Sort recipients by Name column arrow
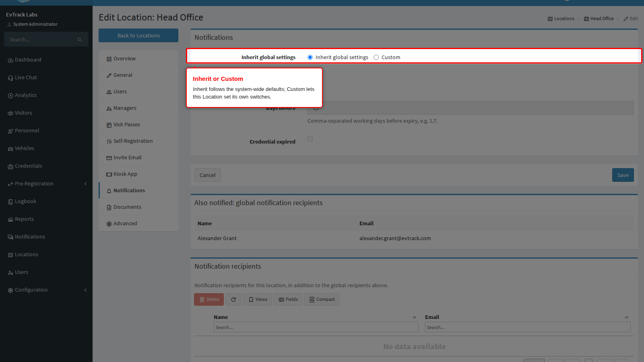This screenshot has width=644, height=362. 415,317
